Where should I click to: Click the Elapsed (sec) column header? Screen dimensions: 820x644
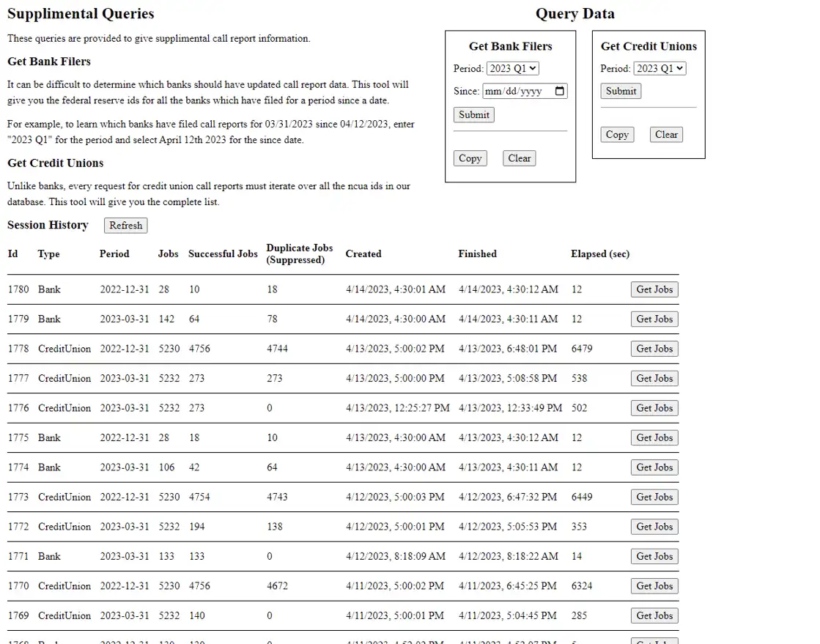[600, 253]
